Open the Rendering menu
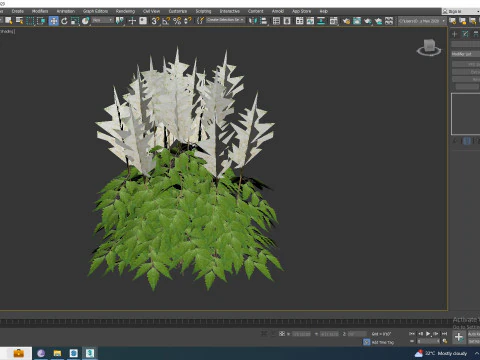This screenshot has width=480, height=360. pos(125,11)
